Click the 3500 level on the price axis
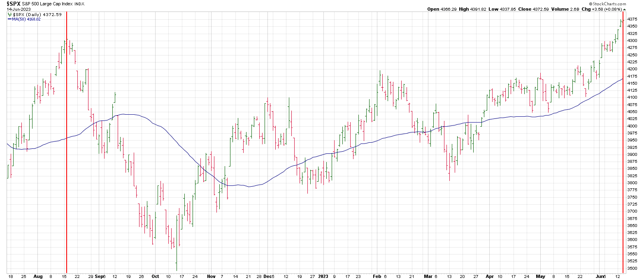644x280 pixels. tap(632, 268)
